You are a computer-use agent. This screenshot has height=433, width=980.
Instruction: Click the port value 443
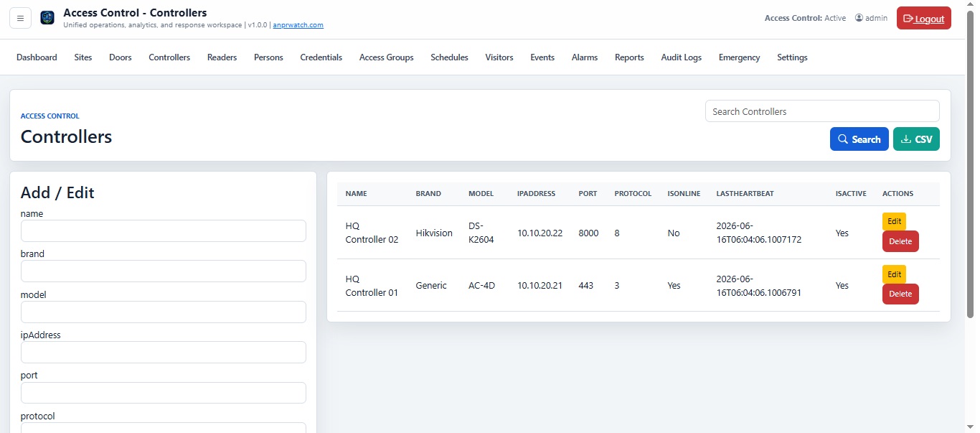pos(585,286)
